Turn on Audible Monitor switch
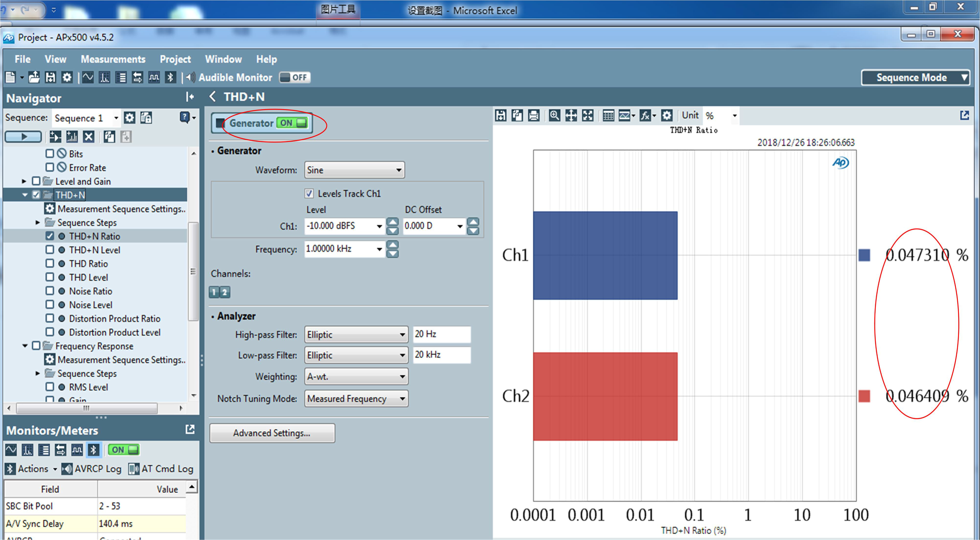The height and width of the screenshot is (540, 980). pyautogui.click(x=295, y=78)
